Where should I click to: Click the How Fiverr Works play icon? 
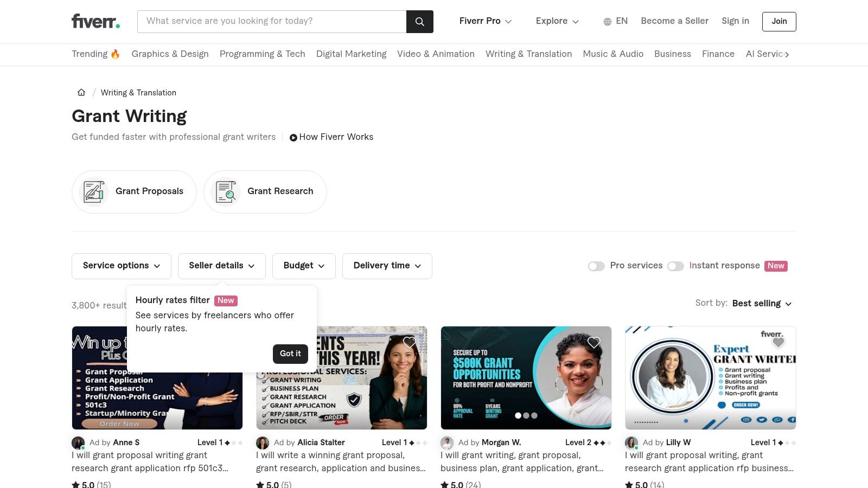click(293, 138)
